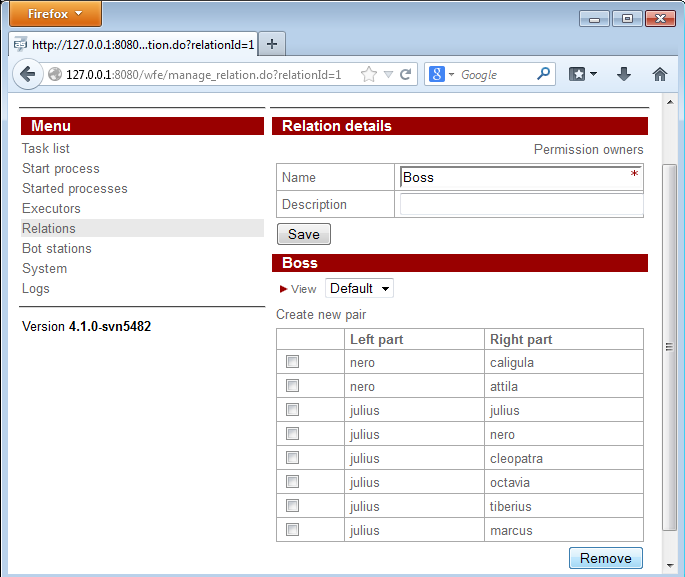The image size is (685, 577).
Task: Select Bot stations from the menu
Action: click(x=57, y=248)
